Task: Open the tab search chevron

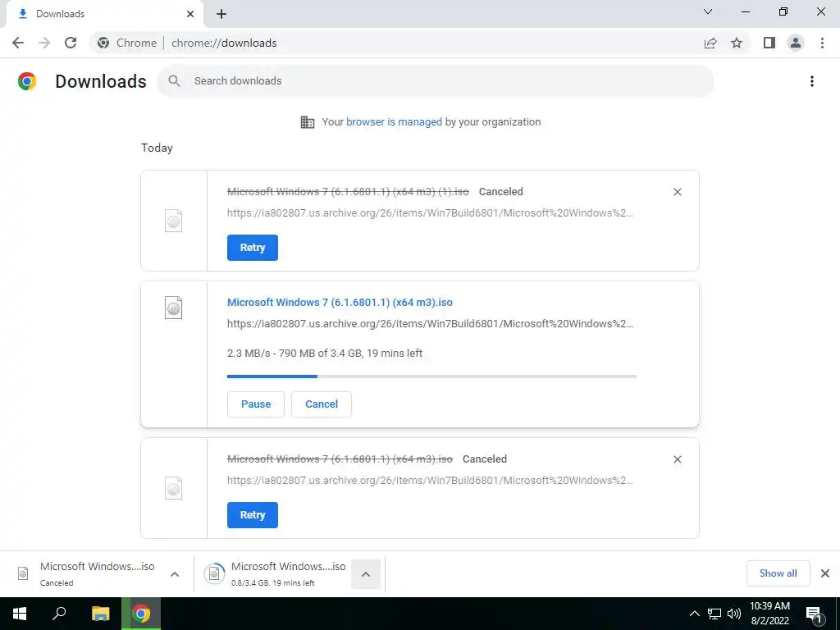Action: 708,11
